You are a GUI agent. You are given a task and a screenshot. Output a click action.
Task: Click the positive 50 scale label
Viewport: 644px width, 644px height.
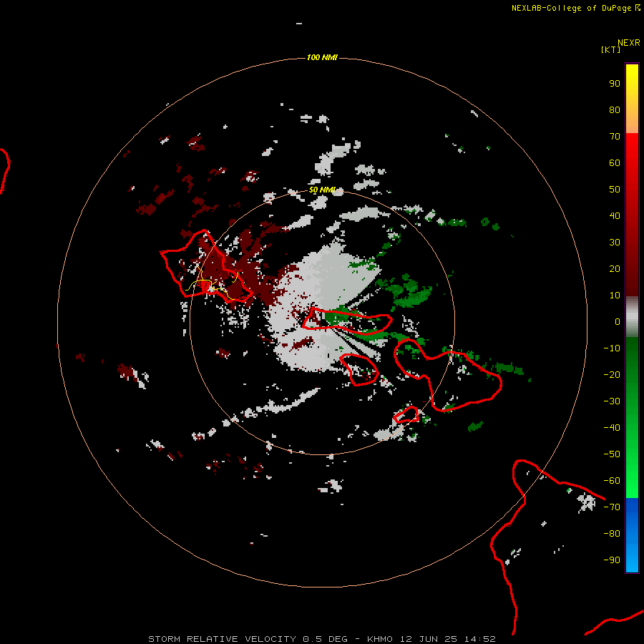615,190
